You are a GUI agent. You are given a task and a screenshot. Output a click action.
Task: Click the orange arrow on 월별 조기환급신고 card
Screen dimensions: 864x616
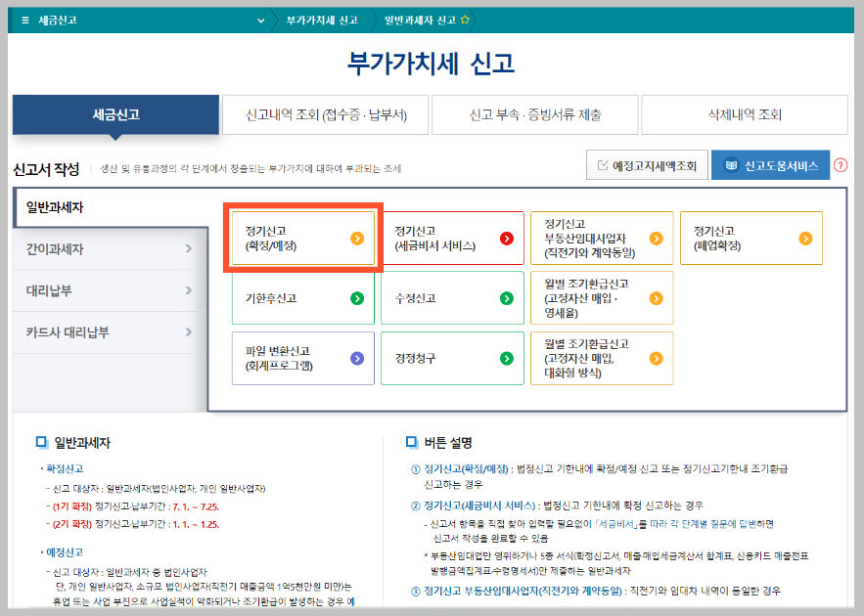[657, 298]
